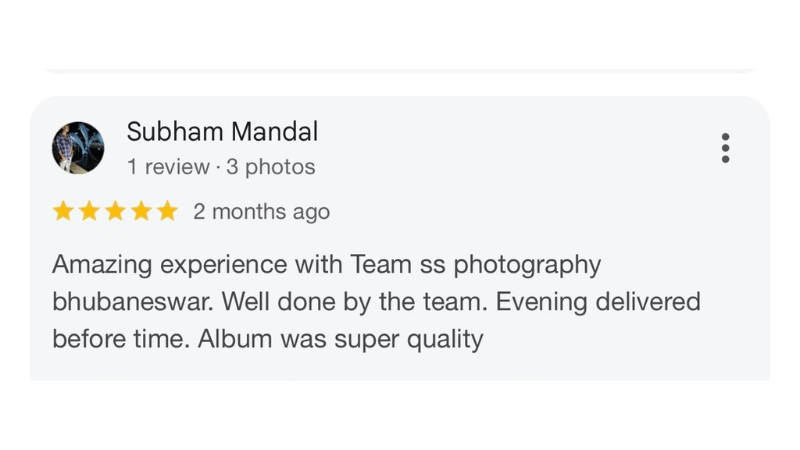800x450 pixels.
Task: Click the word "Amazing" in the review
Action: (x=102, y=265)
